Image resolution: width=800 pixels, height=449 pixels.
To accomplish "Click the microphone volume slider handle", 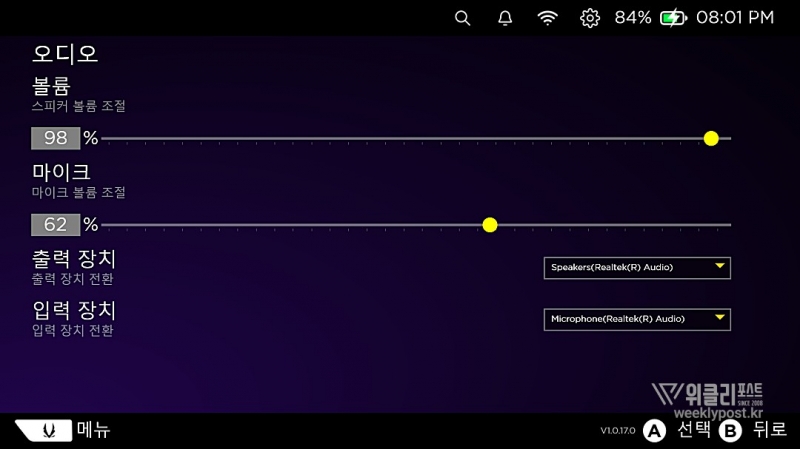I will pyautogui.click(x=490, y=225).
